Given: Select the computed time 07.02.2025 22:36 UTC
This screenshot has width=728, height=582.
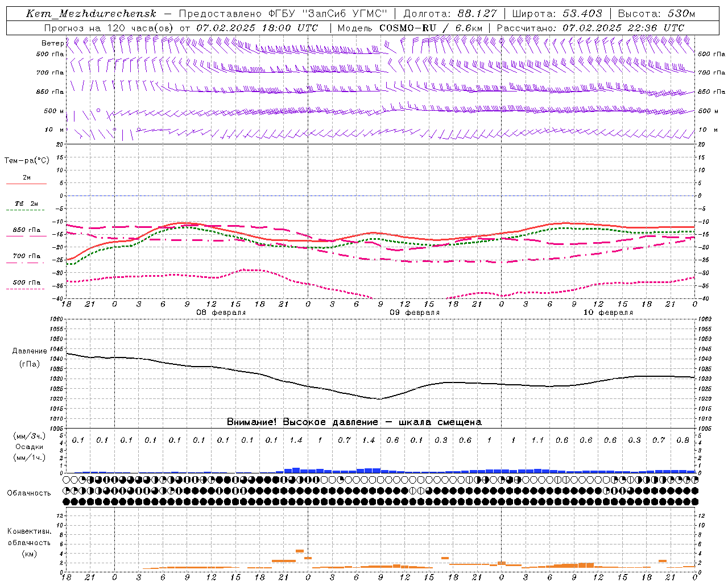Looking at the screenshot, I should pos(623,28).
